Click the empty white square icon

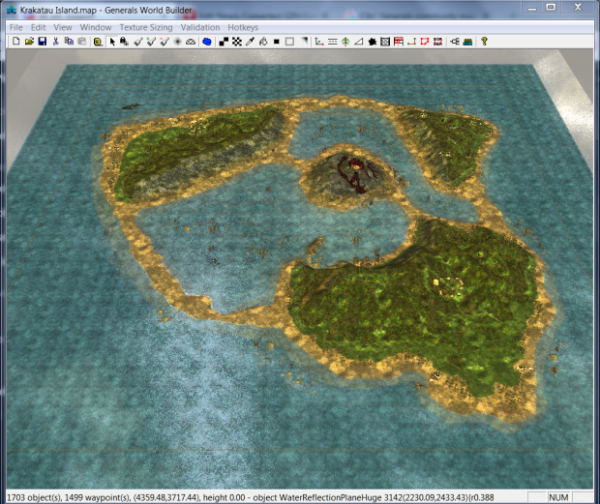(290, 41)
